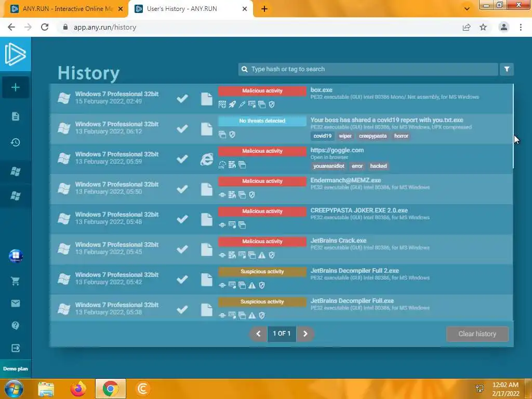This screenshot has width=532, height=399.
Task: Launch Firefox from taskbar
Action: [78, 389]
